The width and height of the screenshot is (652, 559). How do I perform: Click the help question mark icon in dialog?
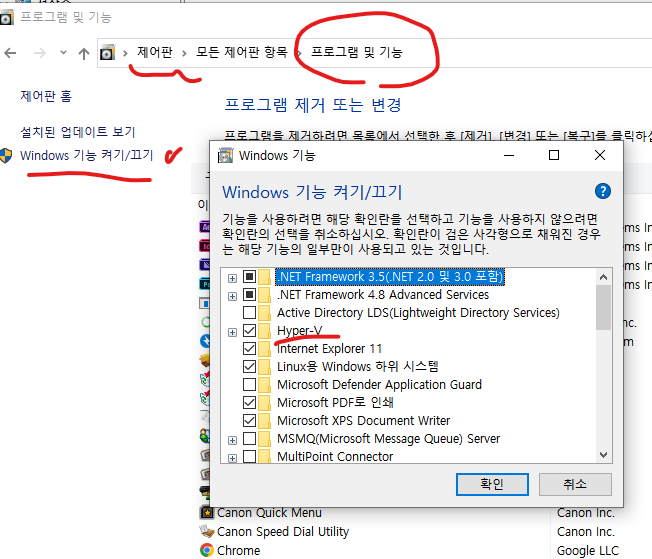pos(603,191)
